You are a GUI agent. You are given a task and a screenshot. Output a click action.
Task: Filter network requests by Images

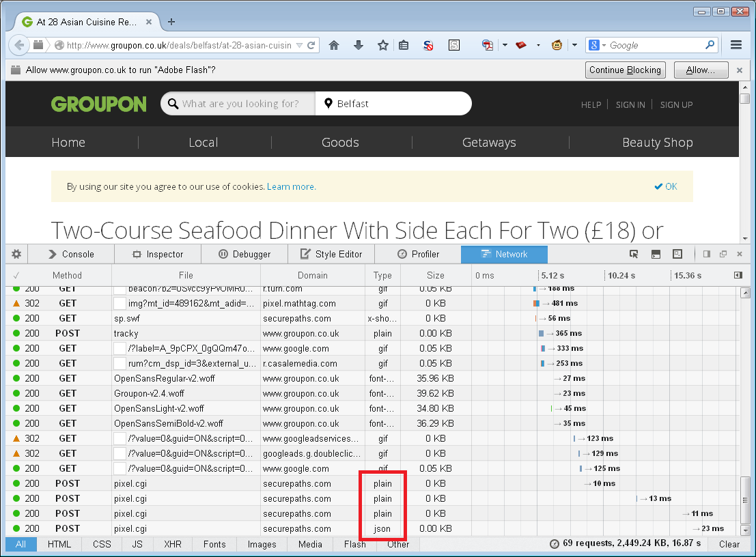[262, 544]
